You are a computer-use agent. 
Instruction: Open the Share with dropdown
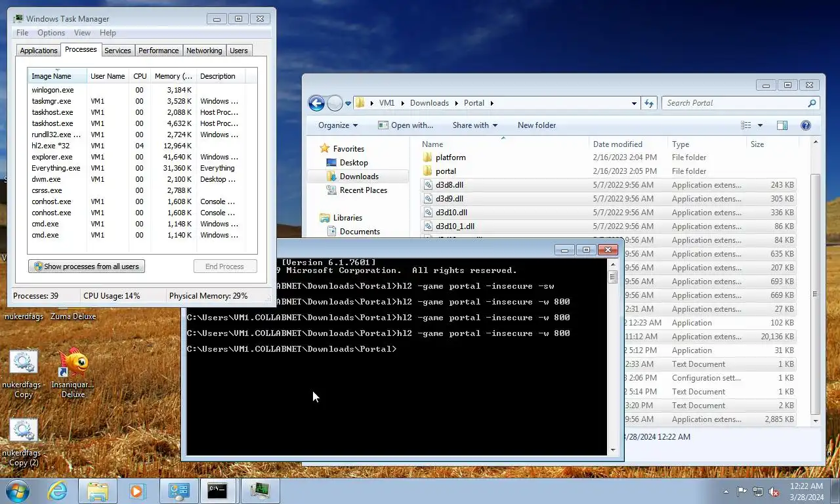coord(474,125)
